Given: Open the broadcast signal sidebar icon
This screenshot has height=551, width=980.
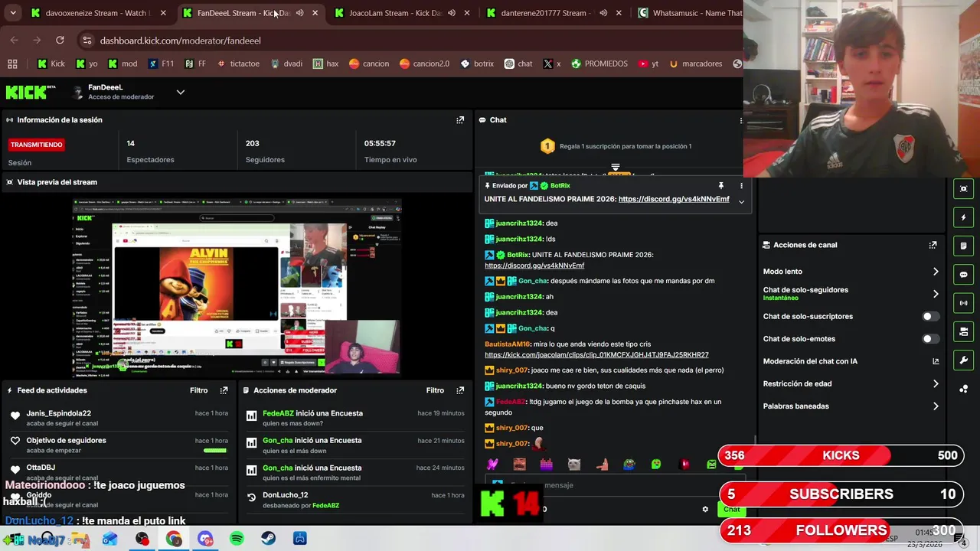Looking at the screenshot, I should tap(963, 303).
